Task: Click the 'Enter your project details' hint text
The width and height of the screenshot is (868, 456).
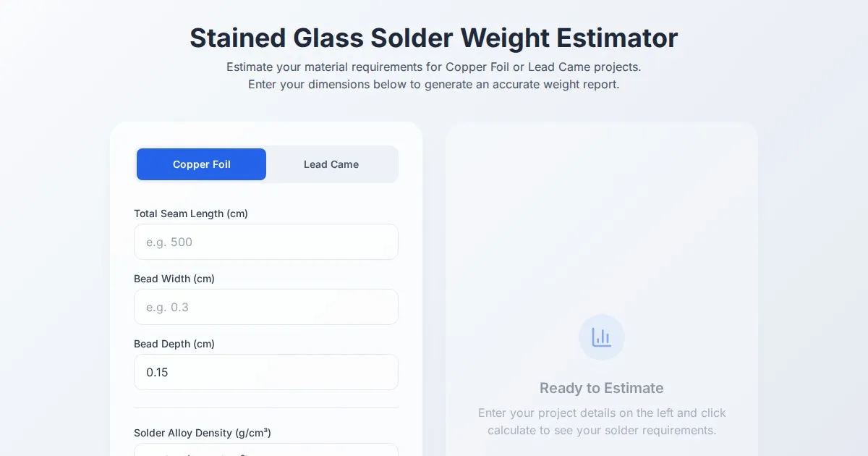Action: pos(601,413)
